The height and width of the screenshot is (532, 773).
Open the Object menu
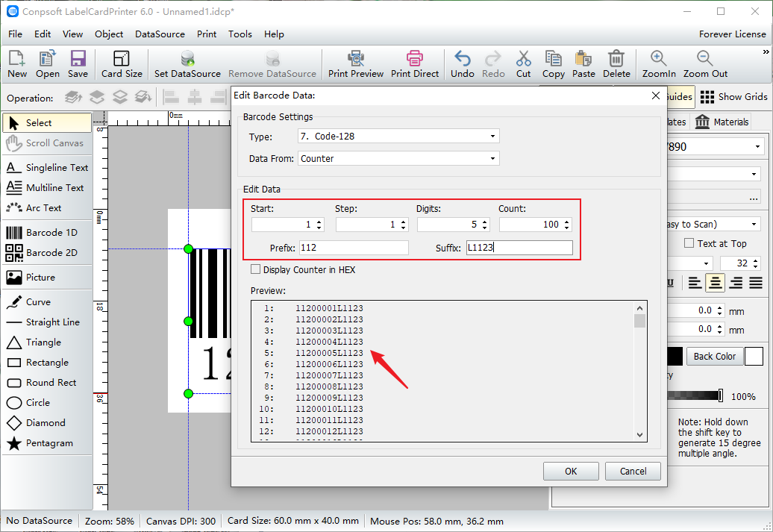point(109,34)
